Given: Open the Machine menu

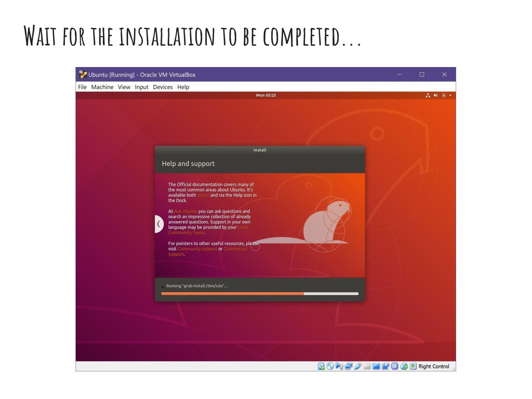Looking at the screenshot, I should (x=102, y=87).
